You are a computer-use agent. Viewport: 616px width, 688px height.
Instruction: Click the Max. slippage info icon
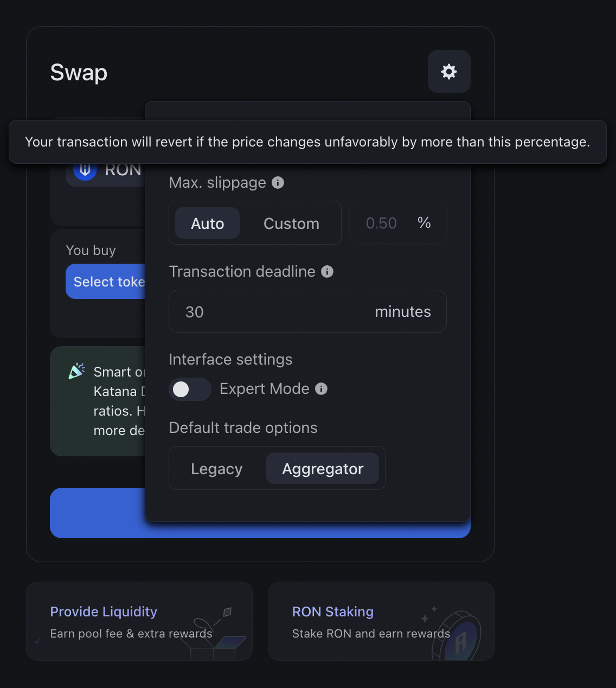point(278,183)
